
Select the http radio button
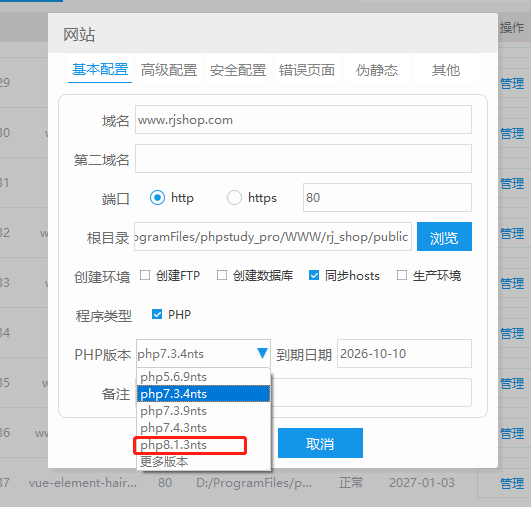pos(157,197)
